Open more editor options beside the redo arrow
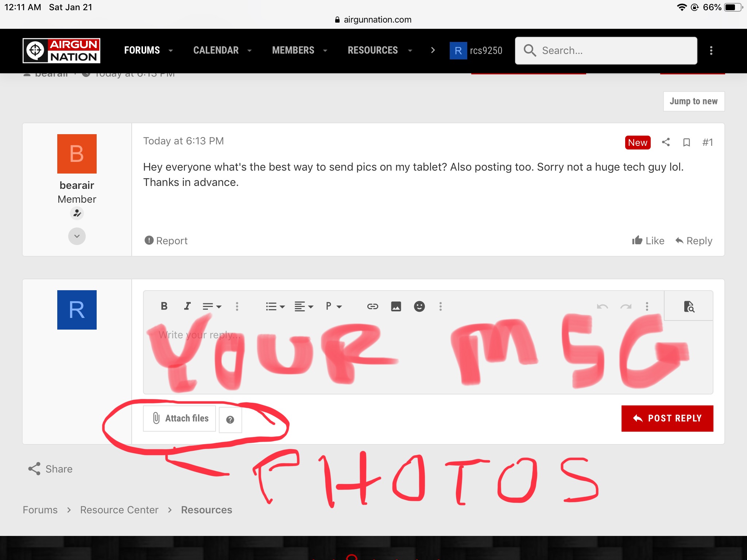Viewport: 747px width, 560px height. [647, 306]
